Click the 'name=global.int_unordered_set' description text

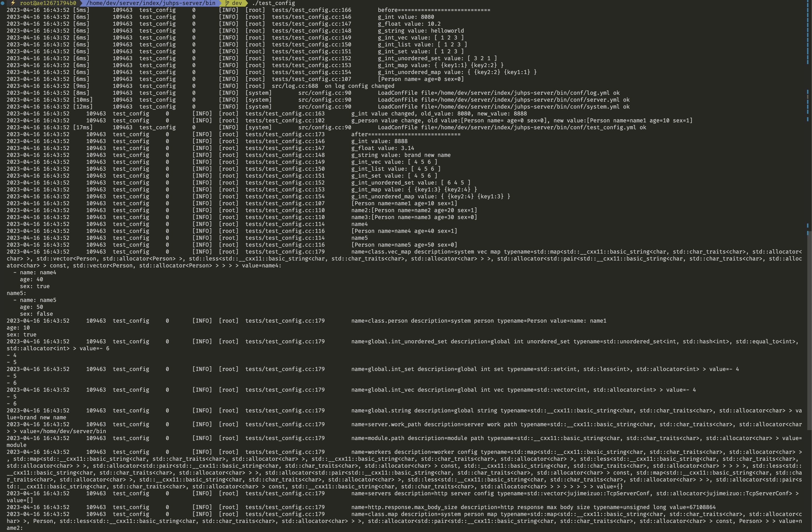pyautogui.click(x=461, y=341)
